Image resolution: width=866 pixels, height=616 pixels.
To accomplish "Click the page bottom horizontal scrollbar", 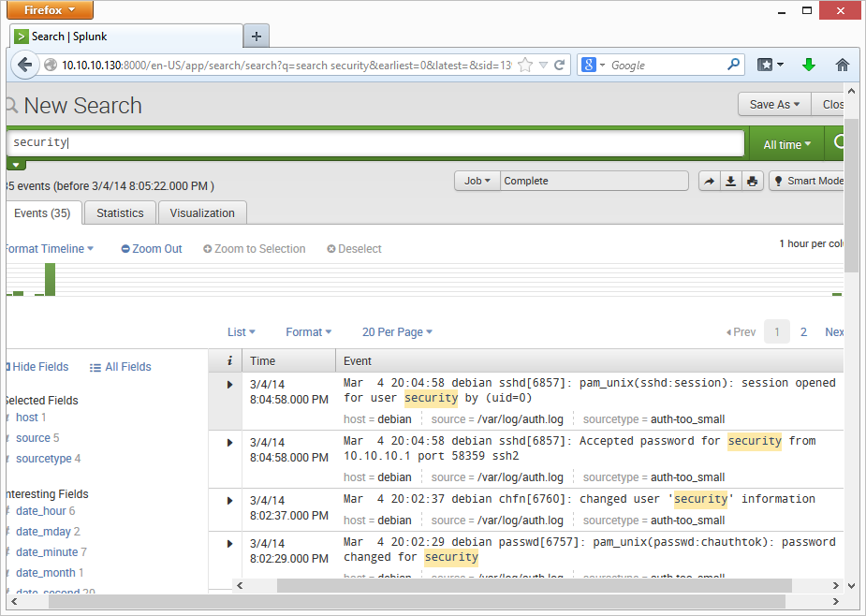I will coord(417,601).
